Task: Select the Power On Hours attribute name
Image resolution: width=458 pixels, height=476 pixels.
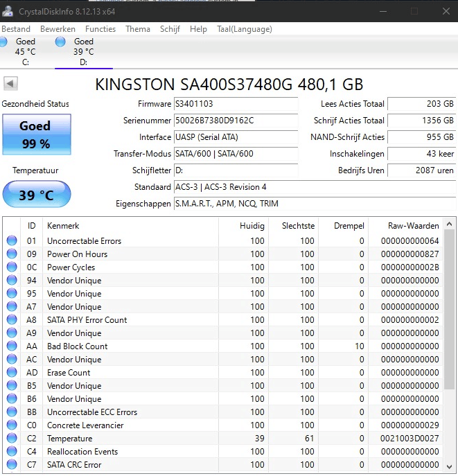Action: pos(77,254)
